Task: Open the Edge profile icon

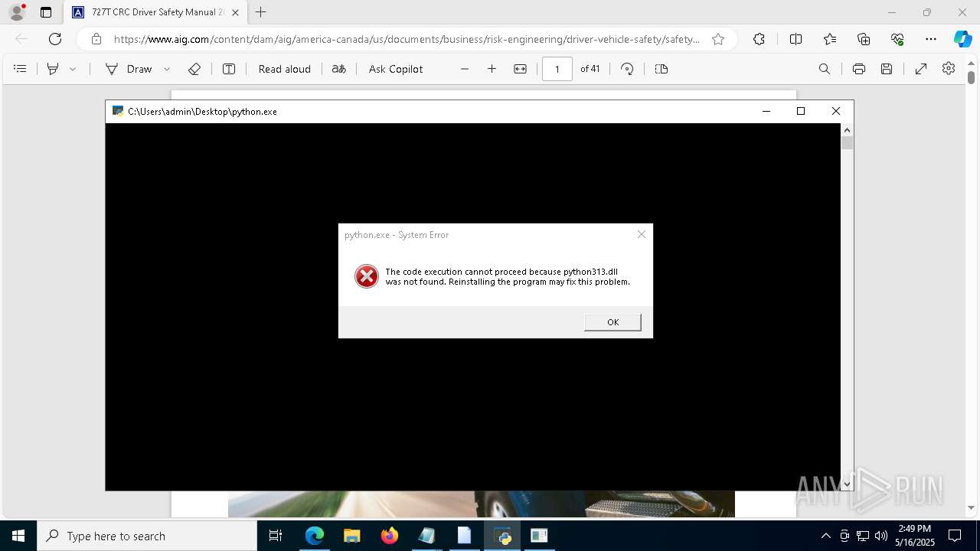Action: (17, 12)
